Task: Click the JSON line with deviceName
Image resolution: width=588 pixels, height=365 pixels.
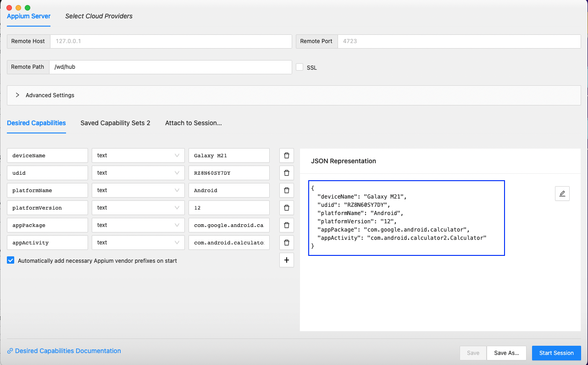Action: click(362, 197)
